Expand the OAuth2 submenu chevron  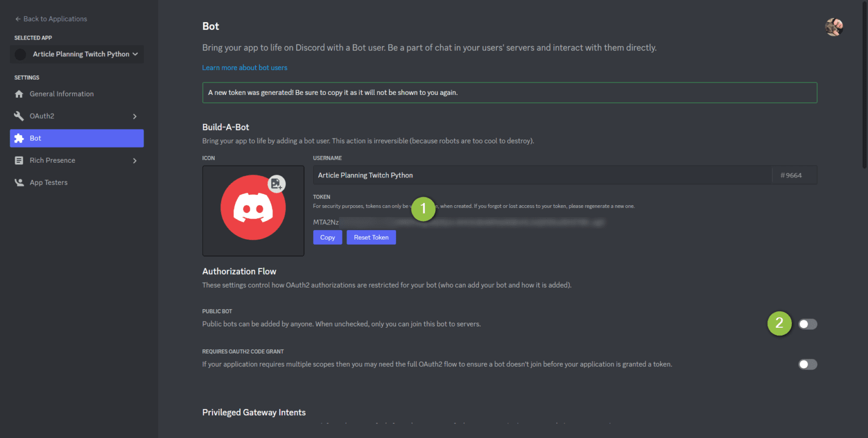(x=134, y=116)
